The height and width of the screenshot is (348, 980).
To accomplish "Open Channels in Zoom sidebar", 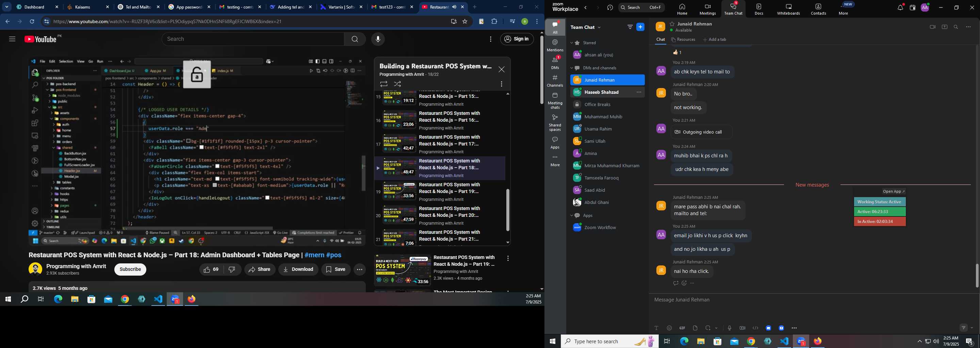I will coord(555,81).
